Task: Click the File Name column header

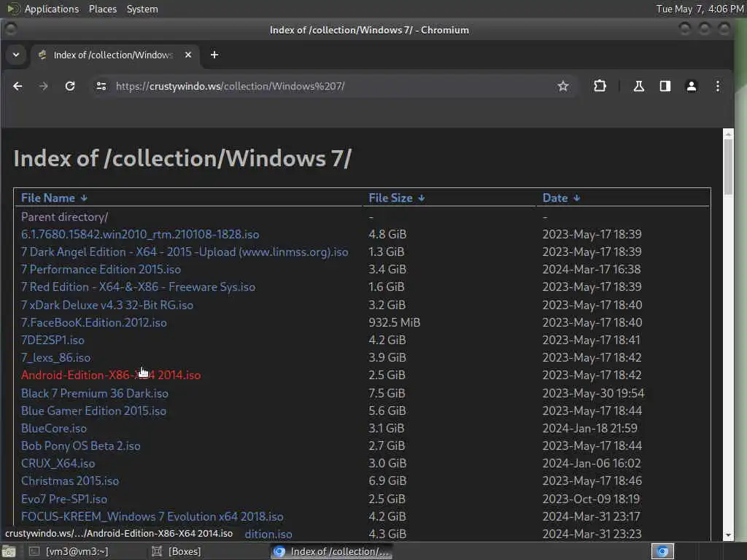Action: pos(48,198)
